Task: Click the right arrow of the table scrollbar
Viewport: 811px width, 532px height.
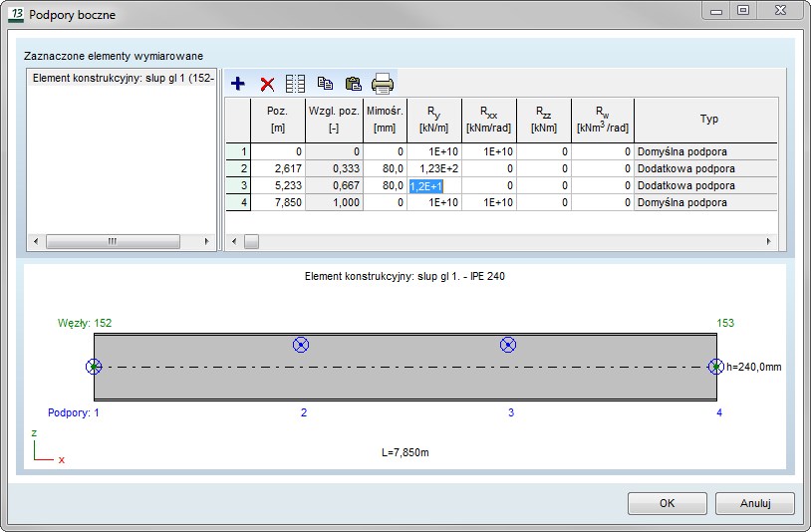Action: click(x=768, y=242)
